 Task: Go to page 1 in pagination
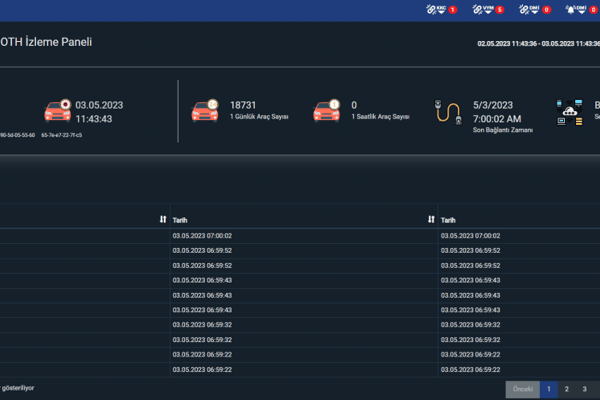point(549,389)
